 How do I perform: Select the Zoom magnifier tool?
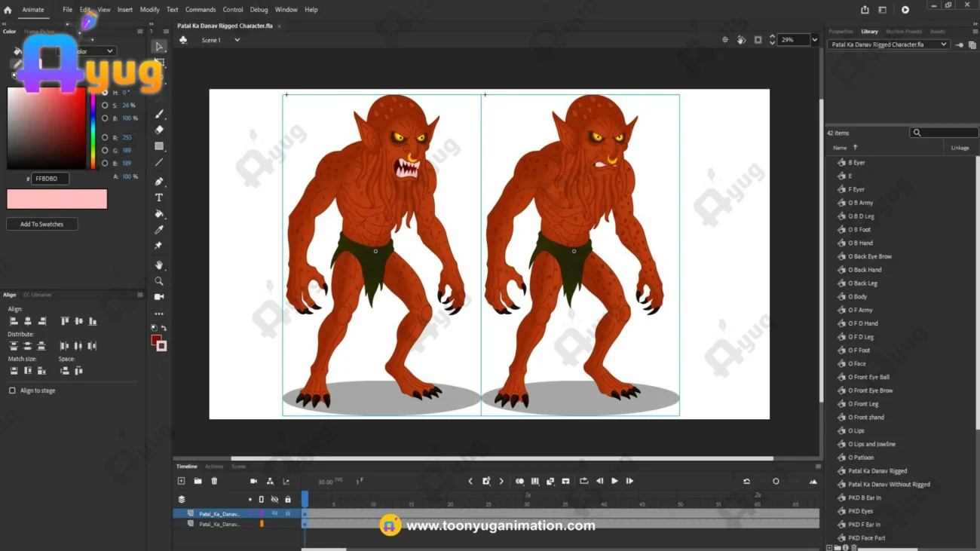coord(159,281)
